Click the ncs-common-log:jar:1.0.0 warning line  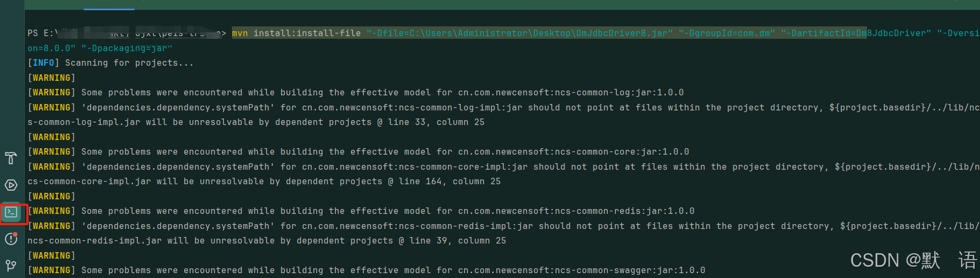(x=356, y=93)
